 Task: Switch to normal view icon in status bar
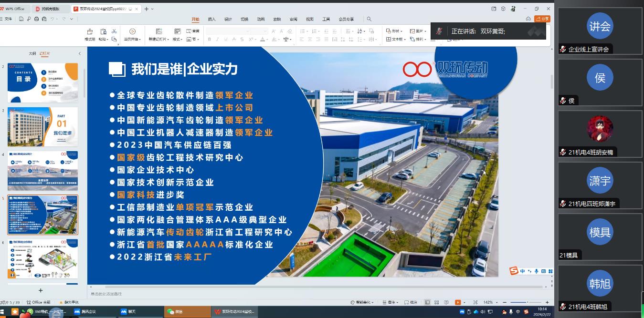[x=428, y=302]
